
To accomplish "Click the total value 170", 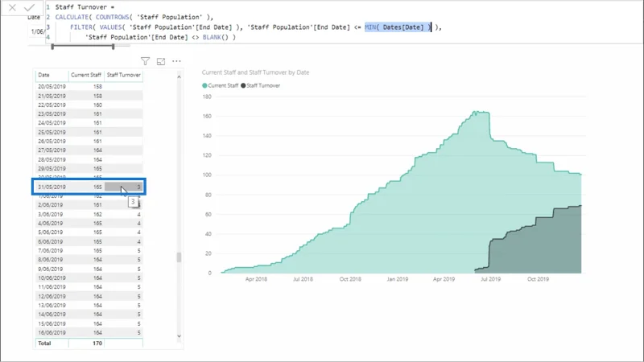I will tap(97, 343).
